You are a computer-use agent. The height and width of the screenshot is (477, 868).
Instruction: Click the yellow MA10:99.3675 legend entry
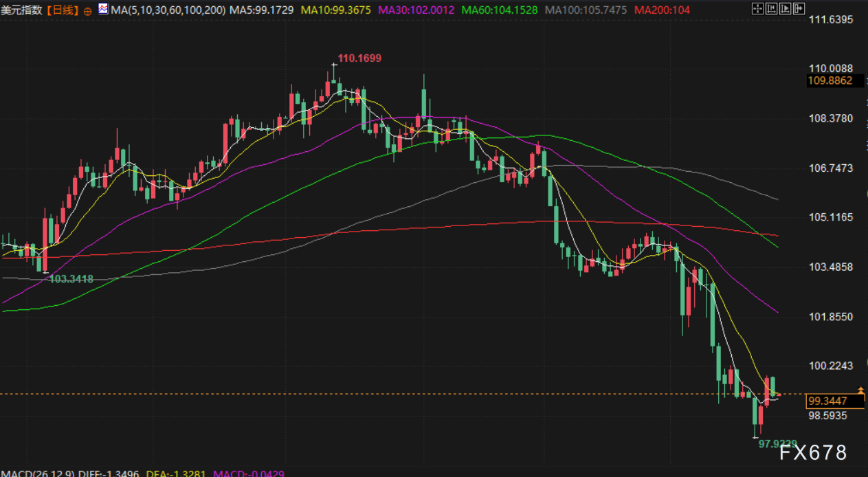336,10
